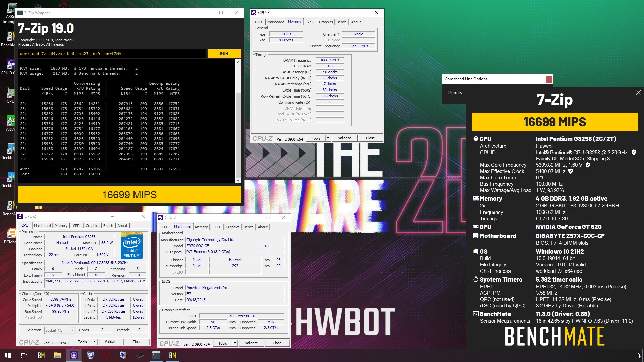The width and height of the screenshot is (644, 362).
Task: Open Tools dropdown arrow in CPU tab window
Action: (95, 342)
